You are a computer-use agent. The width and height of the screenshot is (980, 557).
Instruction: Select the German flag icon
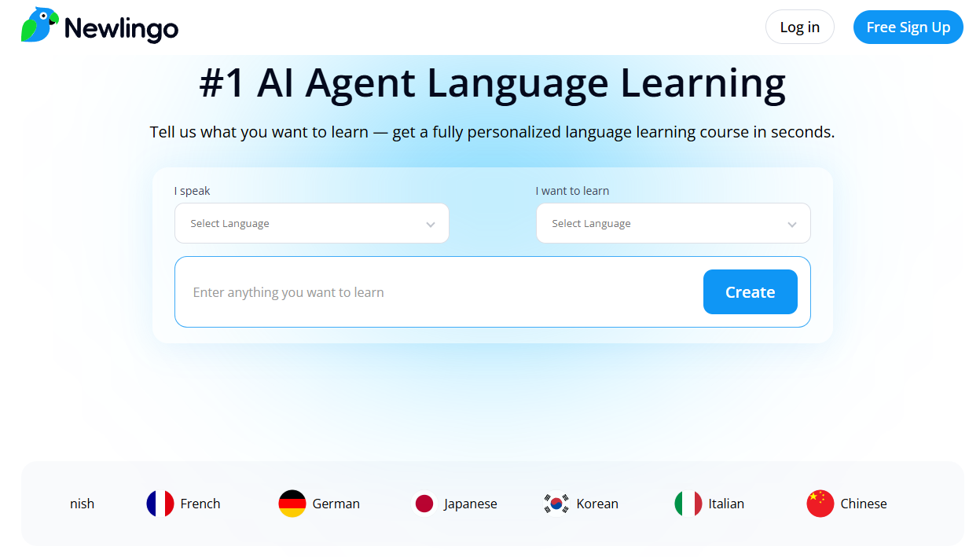pyautogui.click(x=292, y=504)
